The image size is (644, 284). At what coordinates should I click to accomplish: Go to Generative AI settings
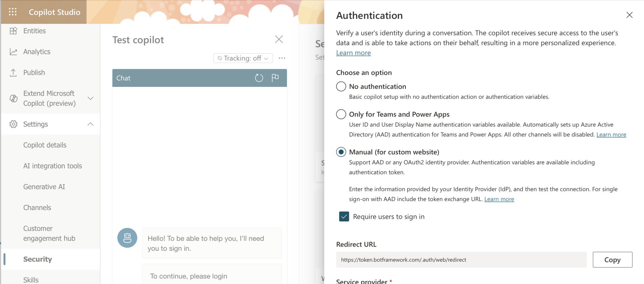[44, 187]
